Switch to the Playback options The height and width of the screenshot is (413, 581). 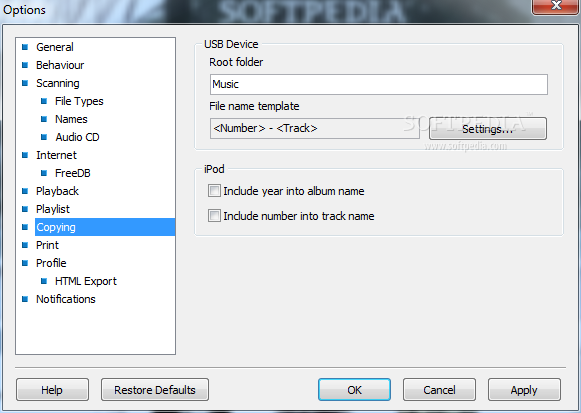point(57,191)
